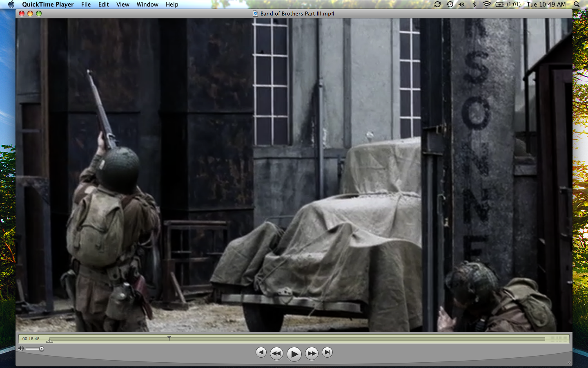588x368 pixels.
Task: Open the battery status menu
Action: [x=508, y=4]
